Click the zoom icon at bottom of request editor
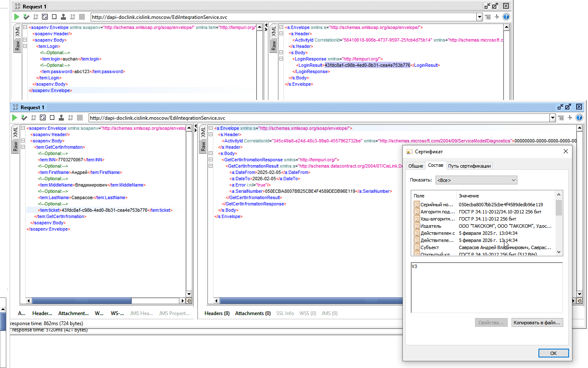The image size is (588, 368). (x=189, y=301)
